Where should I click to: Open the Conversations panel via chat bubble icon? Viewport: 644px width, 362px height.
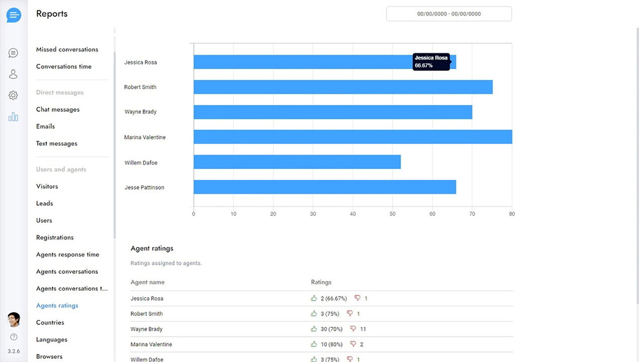point(13,53)
